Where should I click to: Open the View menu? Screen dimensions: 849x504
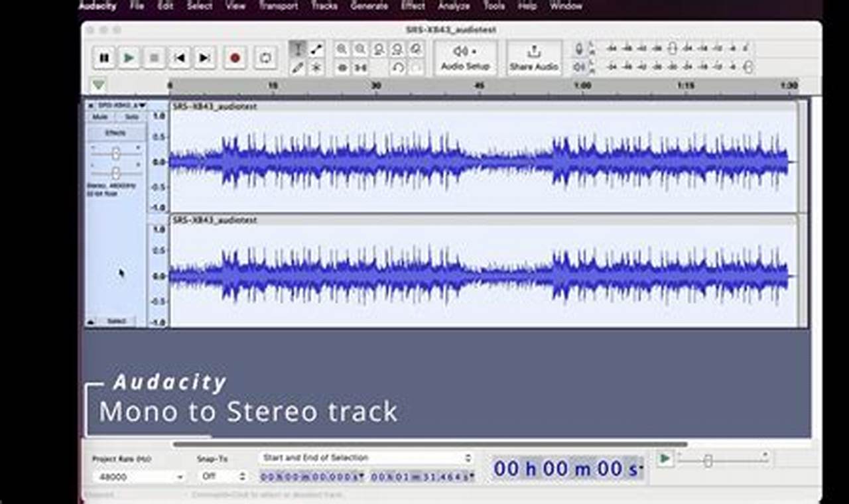click(235, 6)
